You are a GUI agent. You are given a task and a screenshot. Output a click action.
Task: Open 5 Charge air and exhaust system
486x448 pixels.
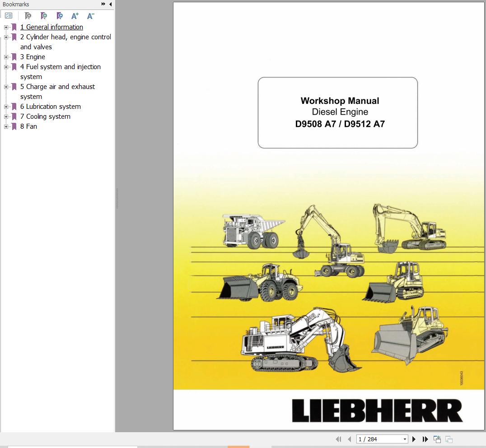click(x=57, y=91)
